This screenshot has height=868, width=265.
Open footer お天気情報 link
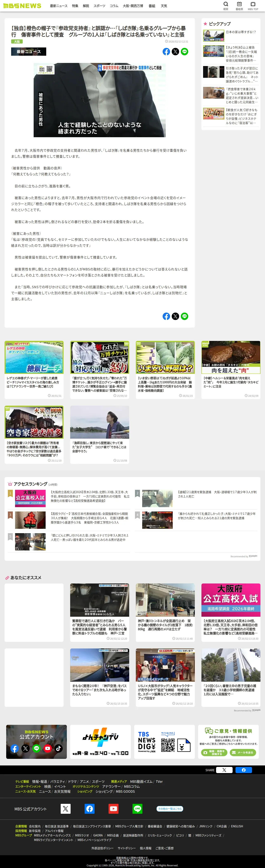[62, 791]
